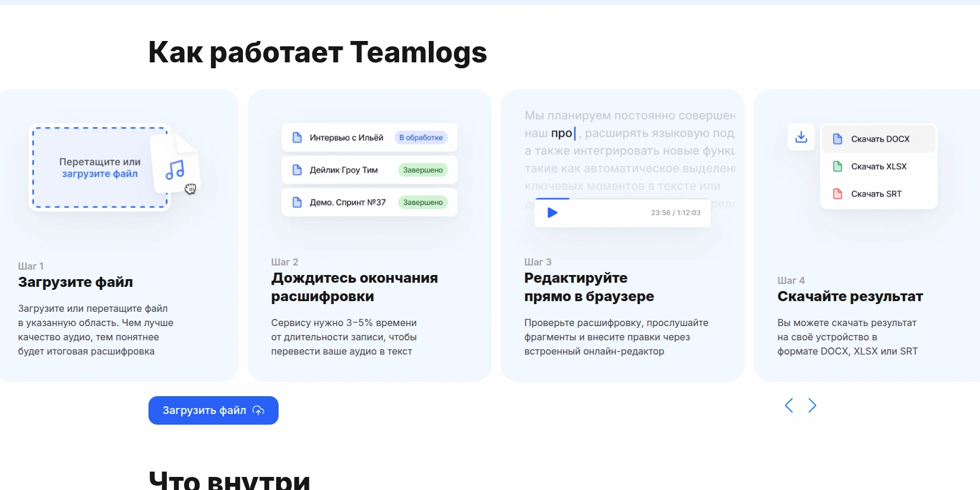Viewport: 980px width, 490px height.
Task: Click the typed word "про" in editor preview
Action: (561, 133)
